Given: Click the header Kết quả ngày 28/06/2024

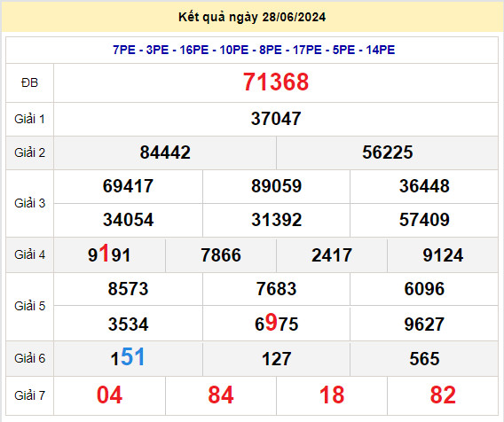Looking at the screenshot, I should tap(252, 17).
